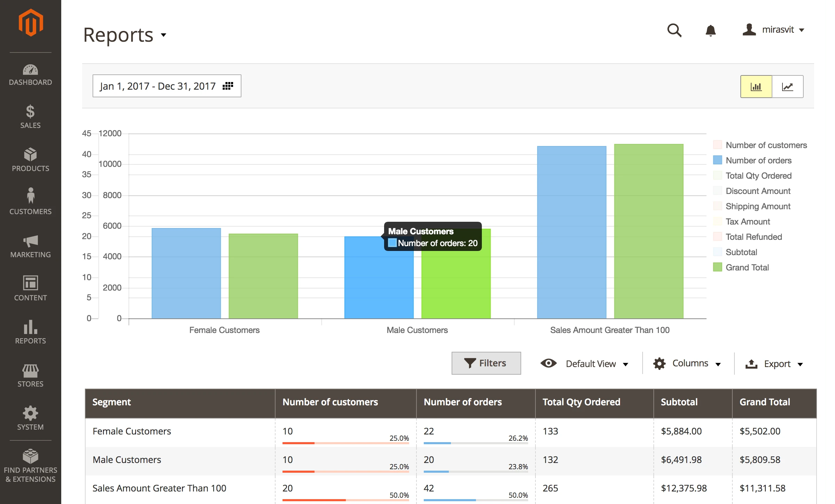Open the Stores menu in sidebar

(30, 375)
